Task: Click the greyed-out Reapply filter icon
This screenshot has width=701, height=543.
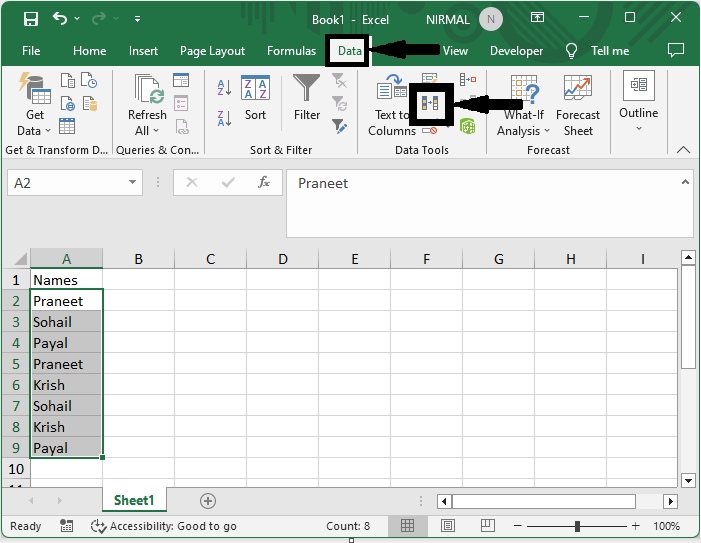Action: [x=339, y=103]
